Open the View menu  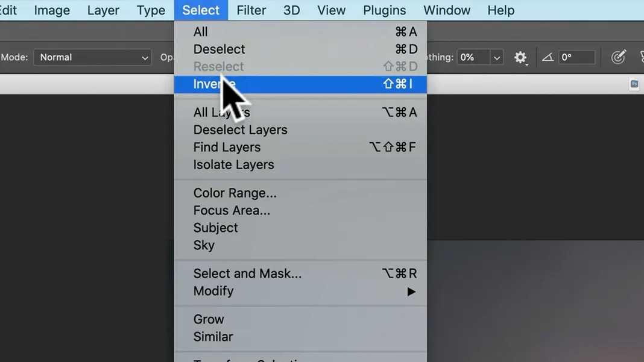pos(331,10)
